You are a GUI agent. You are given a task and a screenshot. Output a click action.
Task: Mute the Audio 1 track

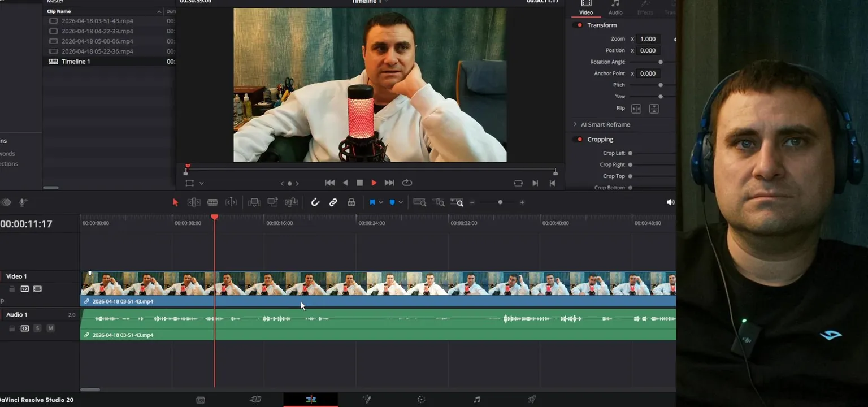click(50, 328)
